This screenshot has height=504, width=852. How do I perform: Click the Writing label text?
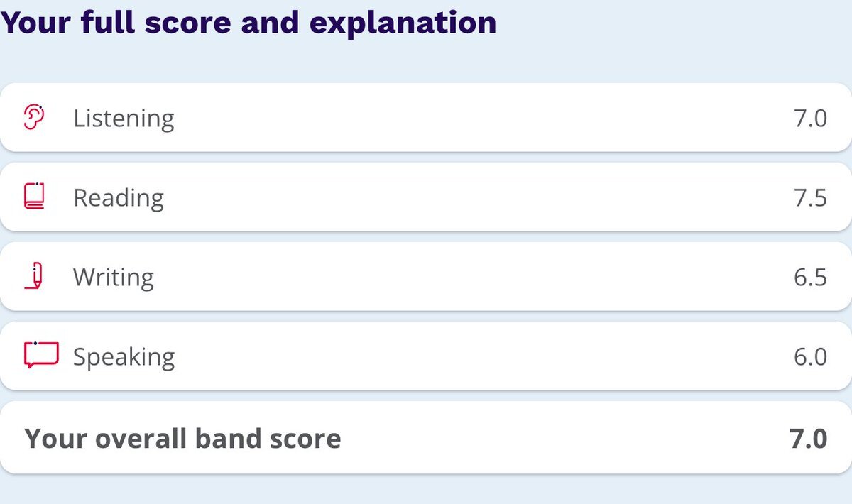(x=114, y=278)
